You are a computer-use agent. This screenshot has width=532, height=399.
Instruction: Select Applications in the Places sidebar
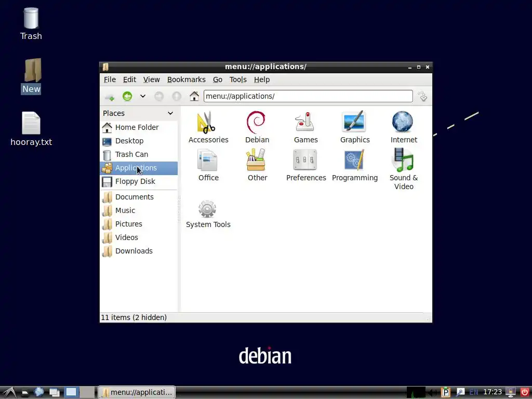tap(139, 168)
